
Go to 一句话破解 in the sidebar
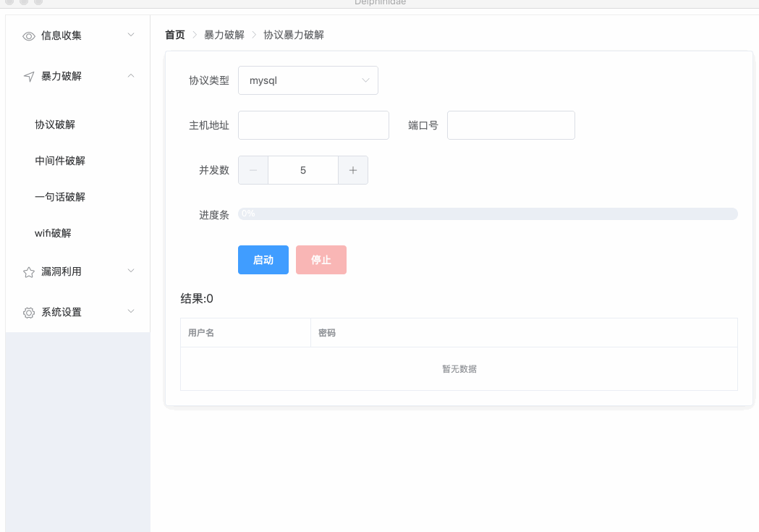60,197
